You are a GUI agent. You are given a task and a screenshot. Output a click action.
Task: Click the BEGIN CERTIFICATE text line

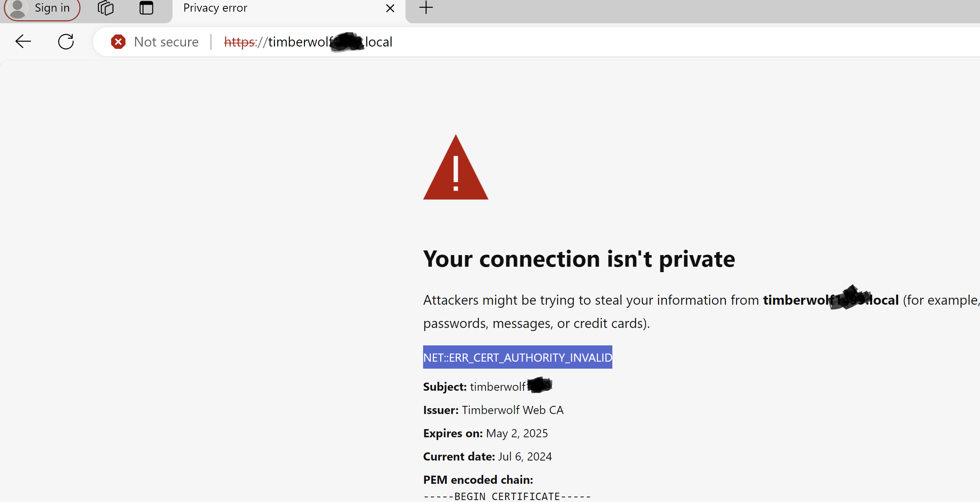click(x=507, y=496)
